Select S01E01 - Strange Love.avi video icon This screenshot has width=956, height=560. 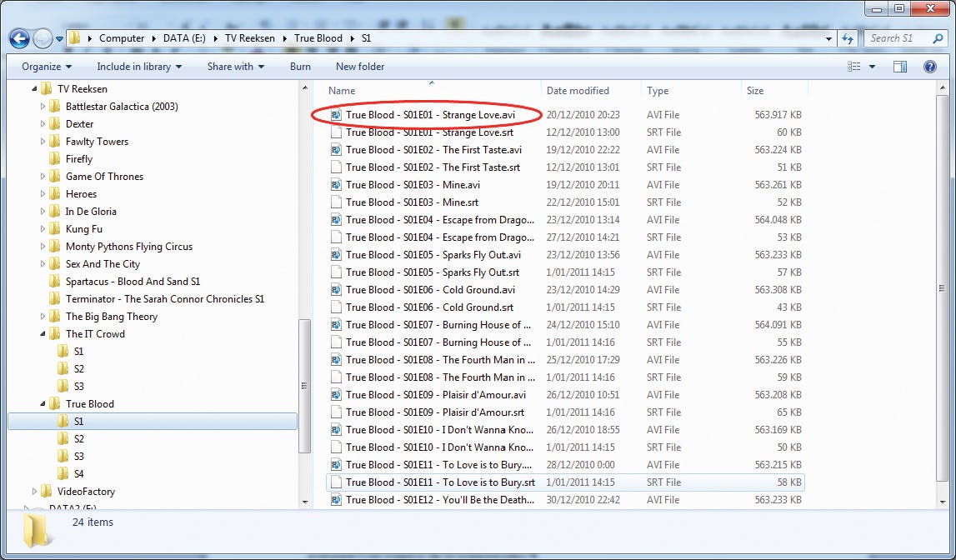[x=335, y=114]
